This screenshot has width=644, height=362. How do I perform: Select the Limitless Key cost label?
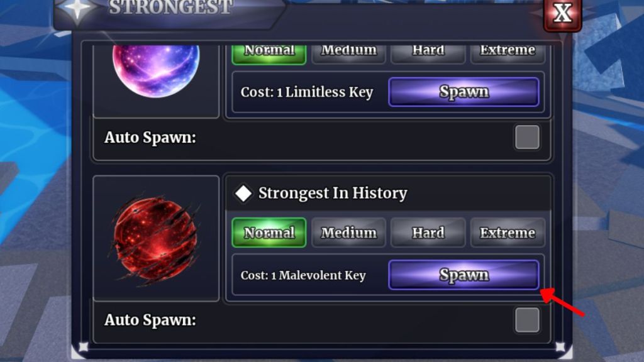point(306,92)
